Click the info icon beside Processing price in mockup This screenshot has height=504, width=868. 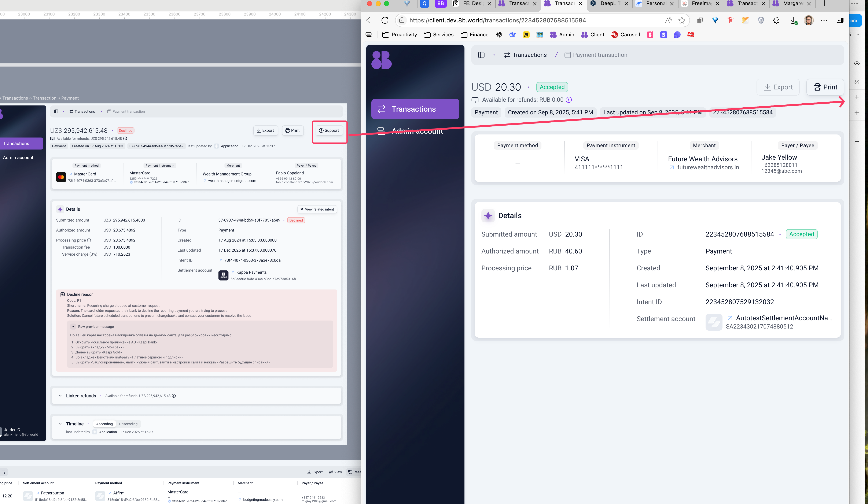[89, 240]
